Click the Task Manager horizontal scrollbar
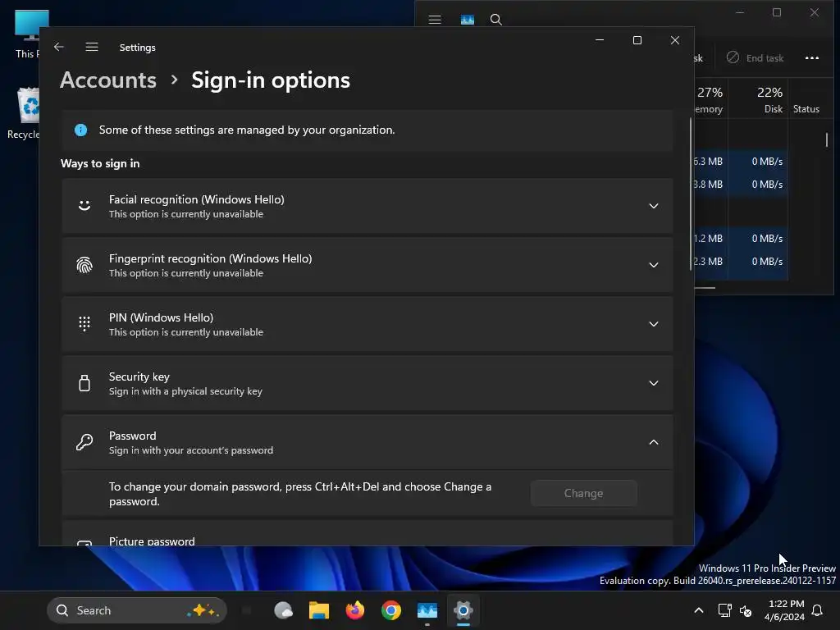This screenshot has height=630, width=840. pos(705,288)
